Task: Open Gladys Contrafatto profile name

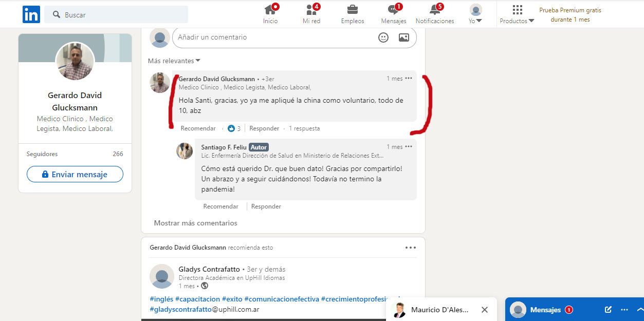Action: (x=209, y=269)
